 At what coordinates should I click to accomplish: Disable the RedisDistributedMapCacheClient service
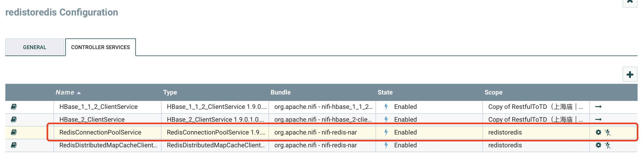click(x=608, y=145)
